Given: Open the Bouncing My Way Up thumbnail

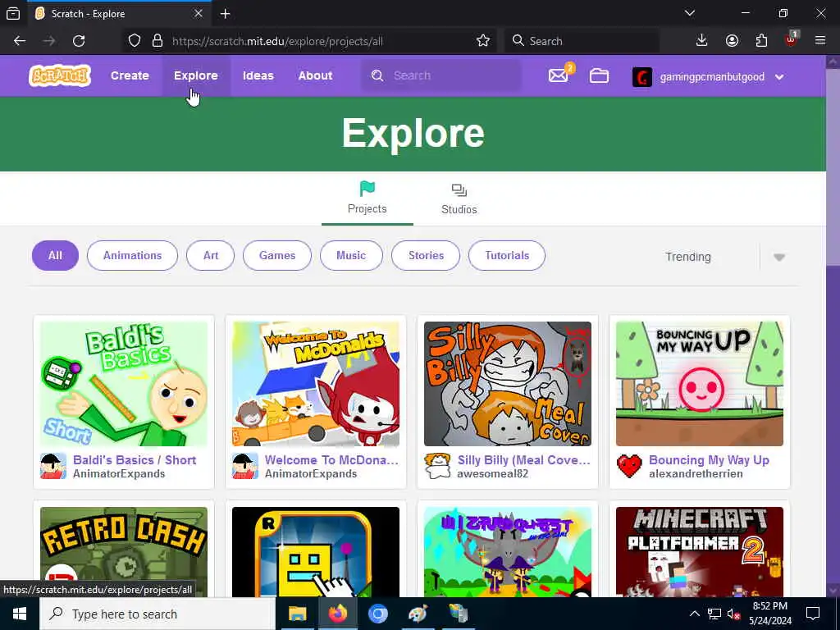Looking at the screenshot, I should click(699, 384).
